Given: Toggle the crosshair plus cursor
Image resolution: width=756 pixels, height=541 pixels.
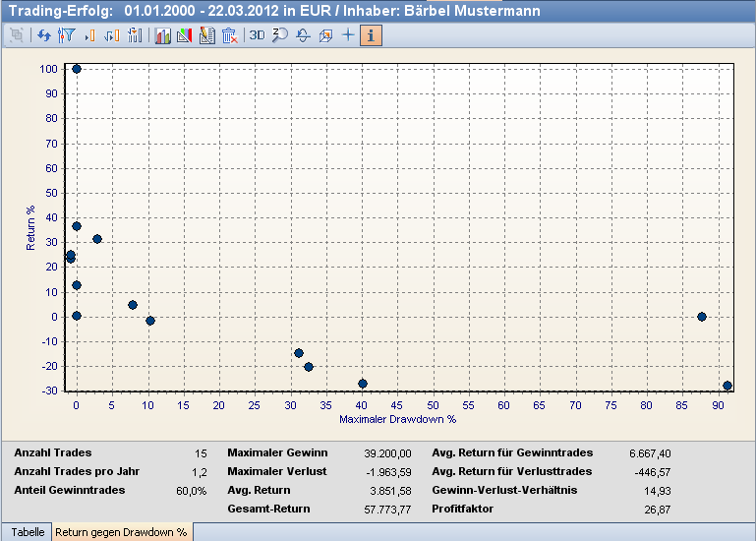Looking at the screenshot, I should 348,35.
